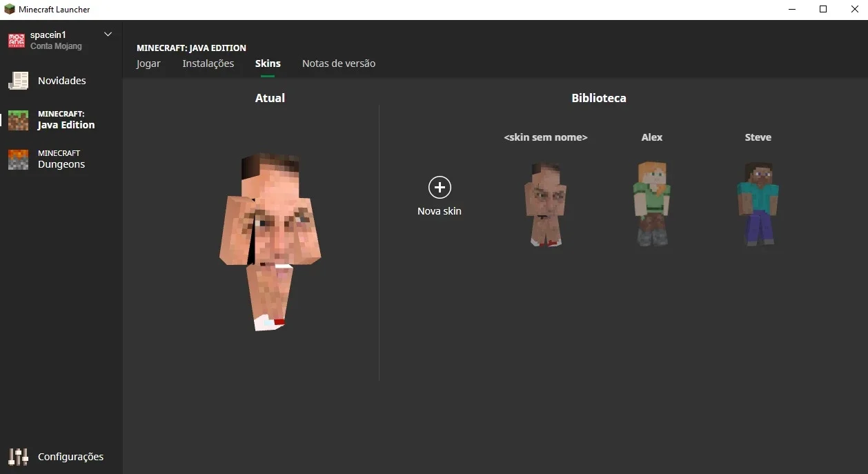Click the 'Atual' heading
The width and height of the screenshot is (868, 474).
pos(270,98)
